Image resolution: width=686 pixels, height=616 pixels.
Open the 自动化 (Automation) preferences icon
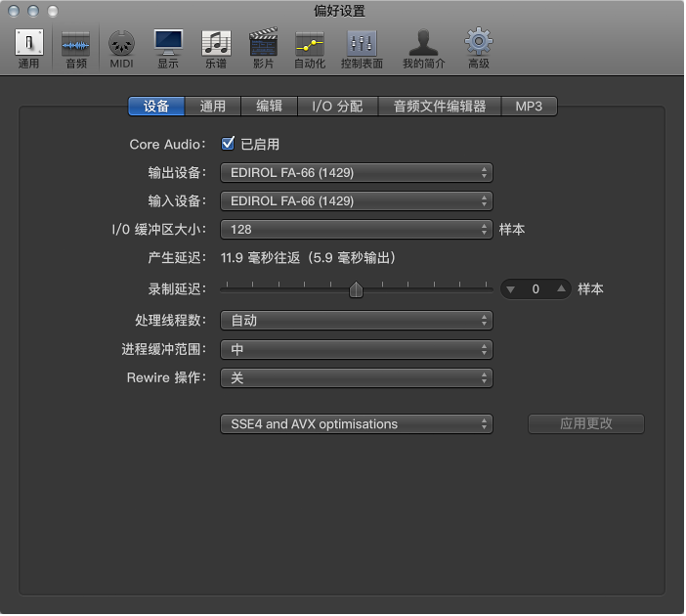pyautogui.click(x=310, y=45)
